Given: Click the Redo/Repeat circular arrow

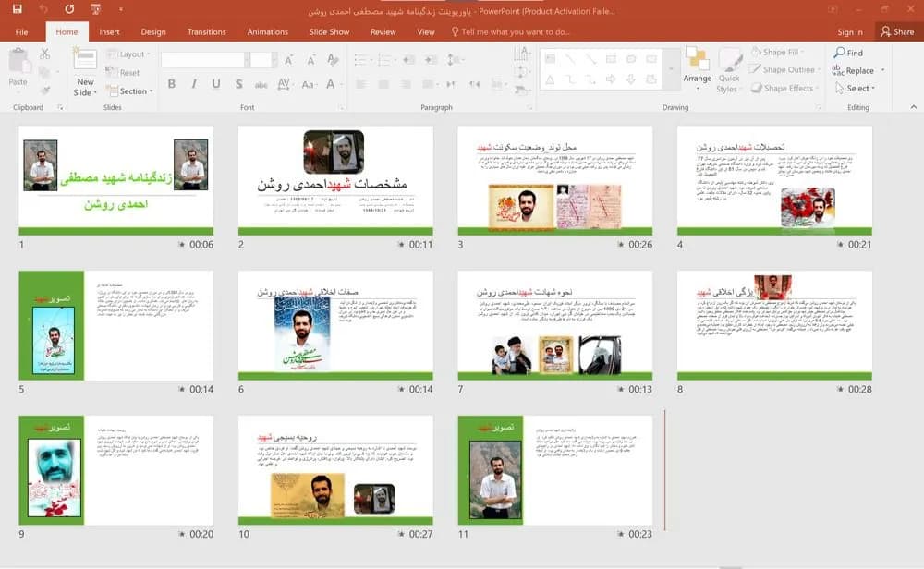Looking at the screenshot, I should 69,9.
